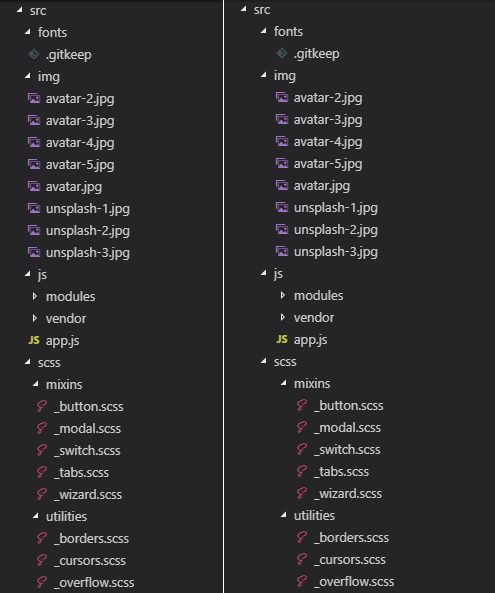
Task: Click the JS icon beside app.js in left panel
Action: point(34,340)
